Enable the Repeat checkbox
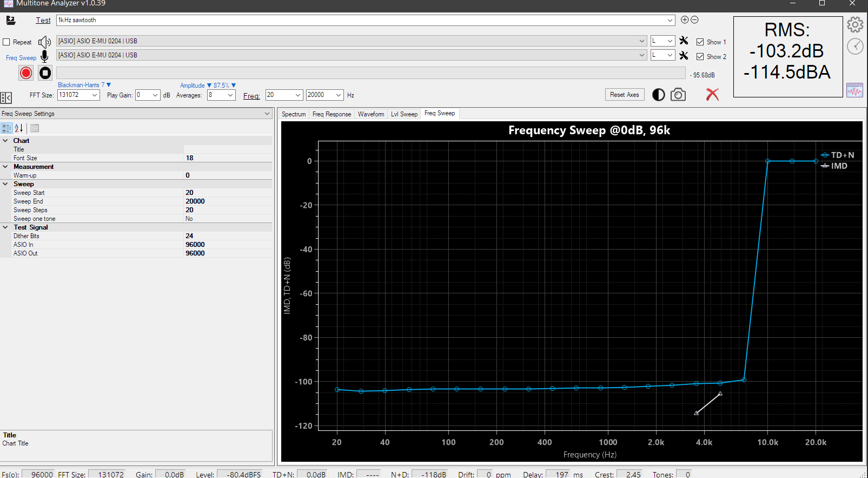 point(6,42)
